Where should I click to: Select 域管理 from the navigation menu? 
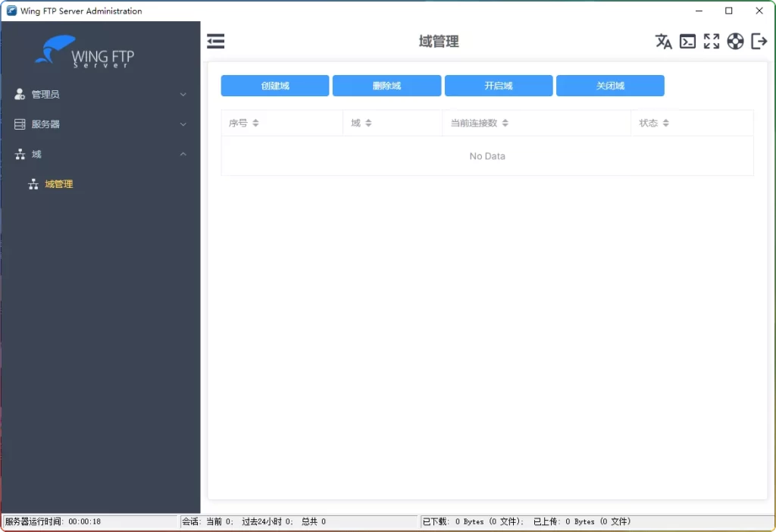pyautogui.click(x=59, y=184)
